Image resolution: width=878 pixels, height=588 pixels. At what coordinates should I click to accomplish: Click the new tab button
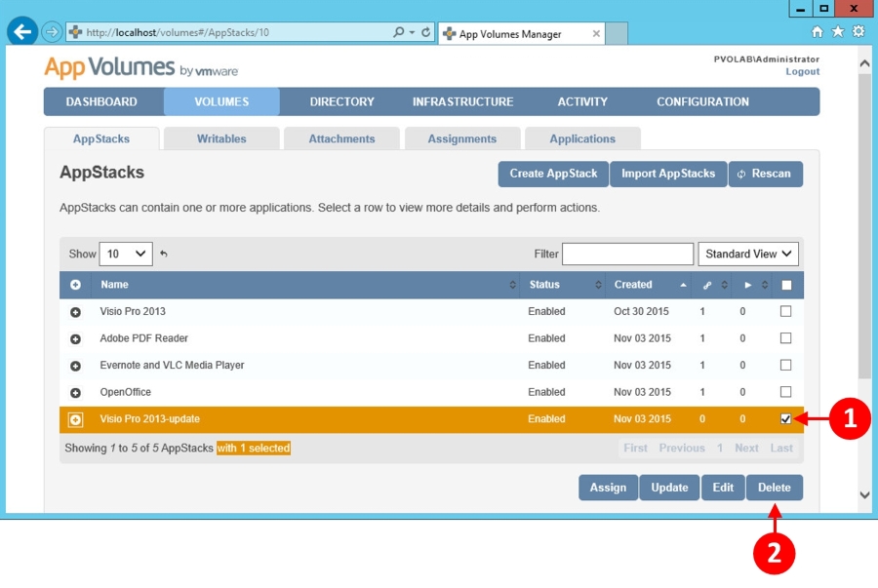(x=617, y=33)
